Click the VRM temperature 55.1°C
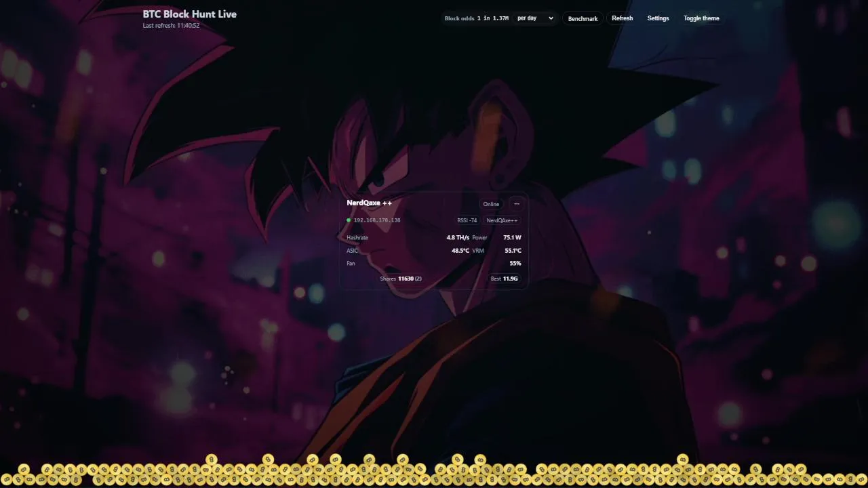The image size is (868, 488). point(513,251)
